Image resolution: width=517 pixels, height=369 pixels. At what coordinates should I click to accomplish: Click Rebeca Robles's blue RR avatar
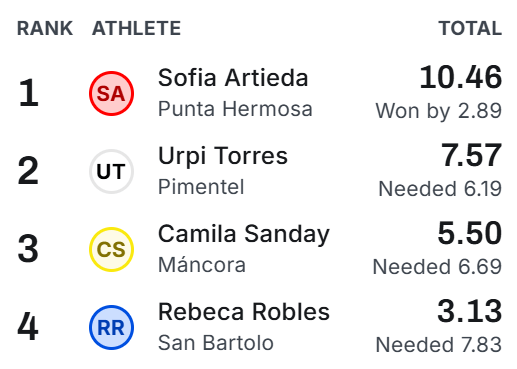click(111, 327)
